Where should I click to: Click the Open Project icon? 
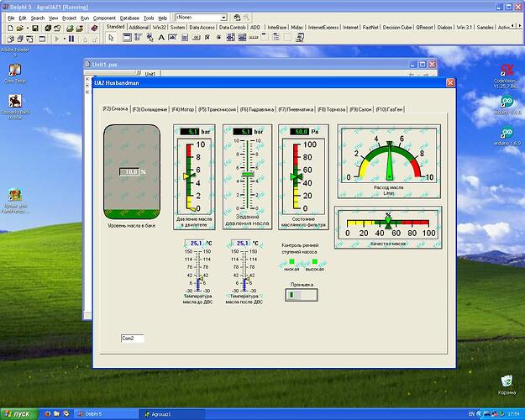point(57,29)
